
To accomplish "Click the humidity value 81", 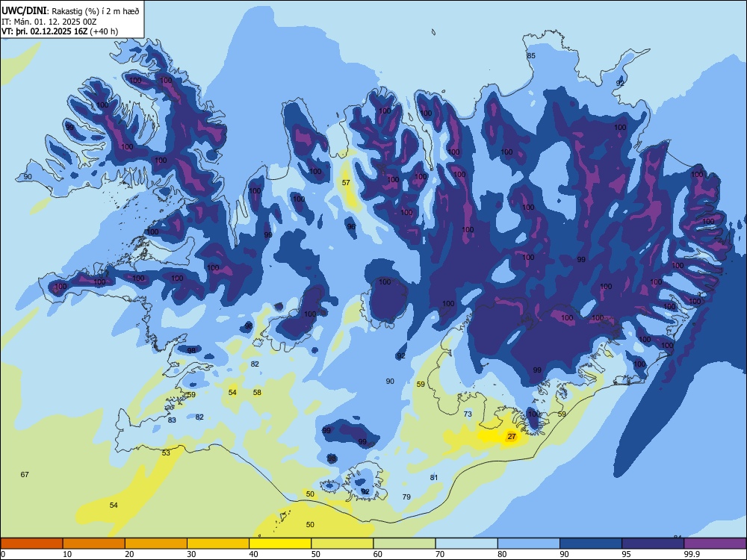I will (433, 477).
